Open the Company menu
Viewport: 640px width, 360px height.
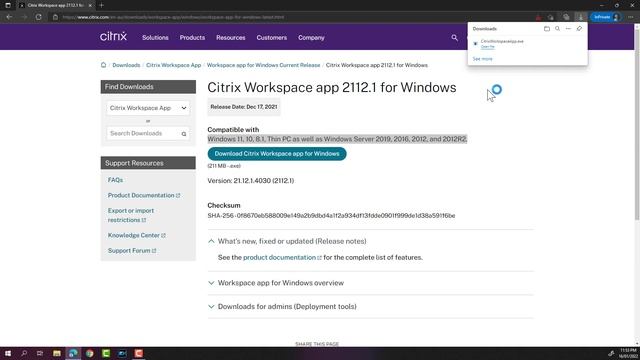311,38
